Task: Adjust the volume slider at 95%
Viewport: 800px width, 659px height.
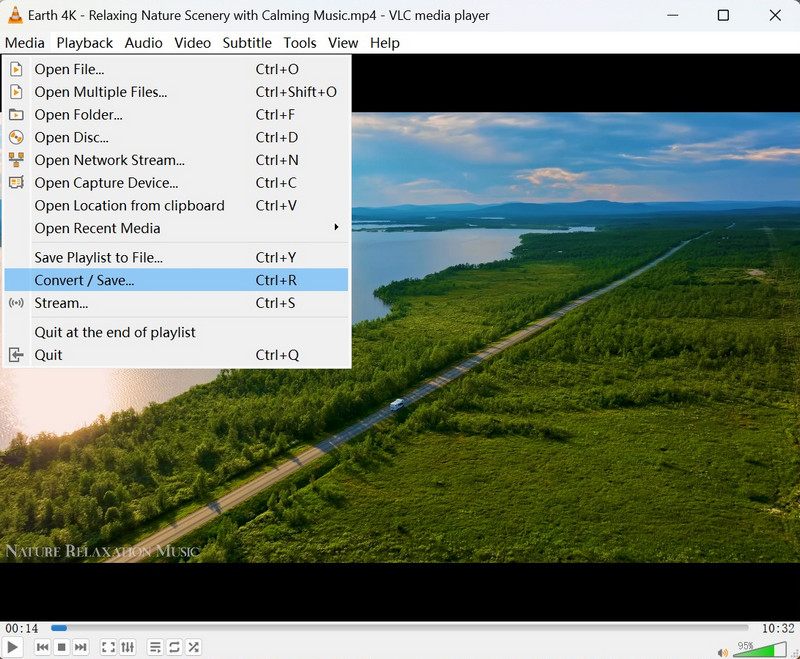Action: click(x=759, y=649)
